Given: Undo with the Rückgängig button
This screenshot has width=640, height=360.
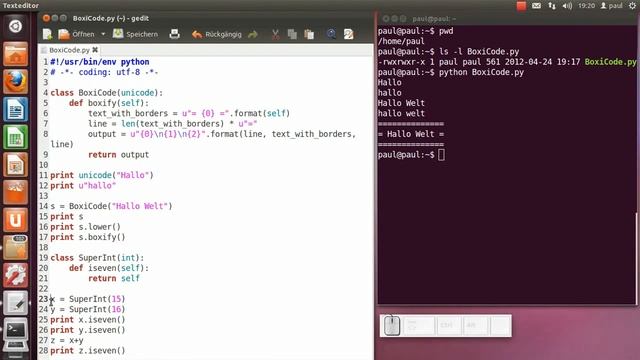Looking at the screenshot, I should coord(217,34).
